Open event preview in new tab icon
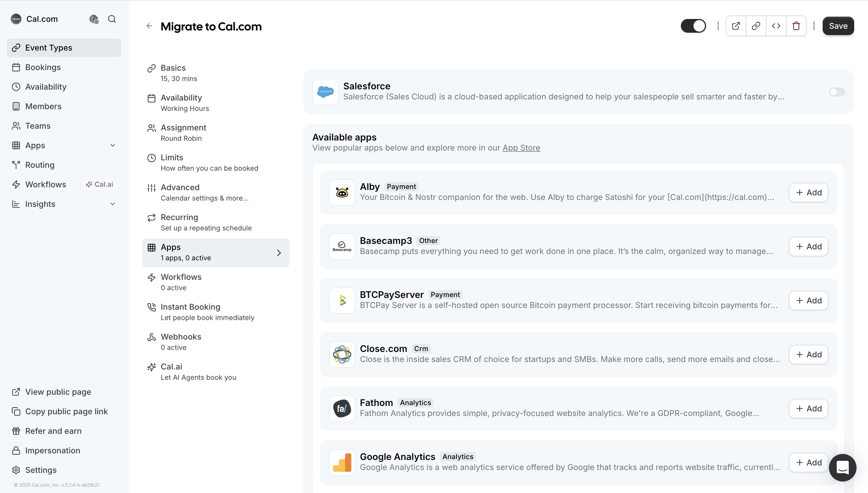 pyautogui.click(x=736, y=26)
